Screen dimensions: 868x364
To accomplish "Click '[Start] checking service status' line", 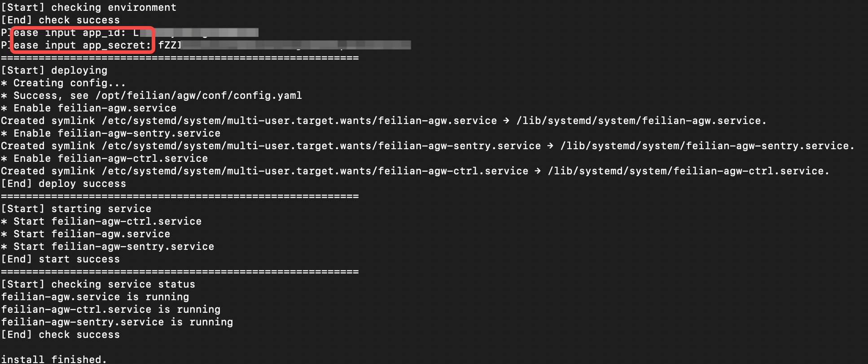I will tap(98, 284).
